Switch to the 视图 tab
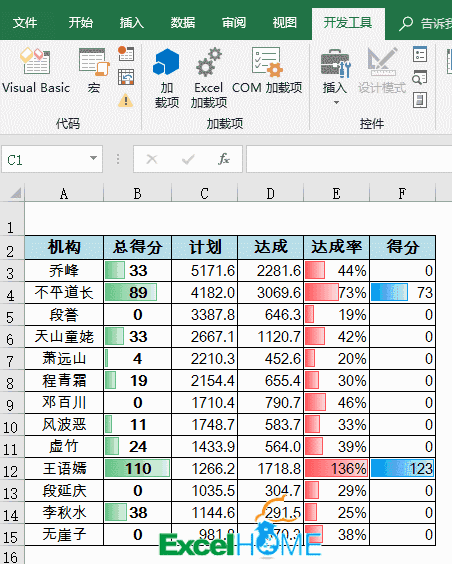Image resolution: width=452 pixels, height=564 pixels. 285,23
